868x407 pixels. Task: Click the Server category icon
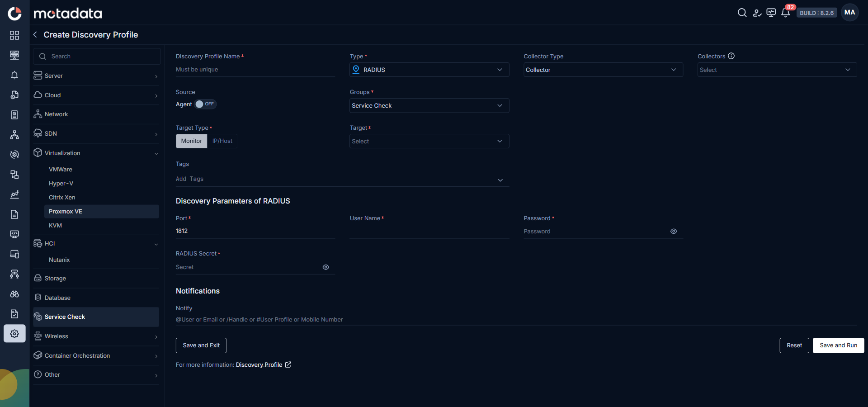point(38,76)
